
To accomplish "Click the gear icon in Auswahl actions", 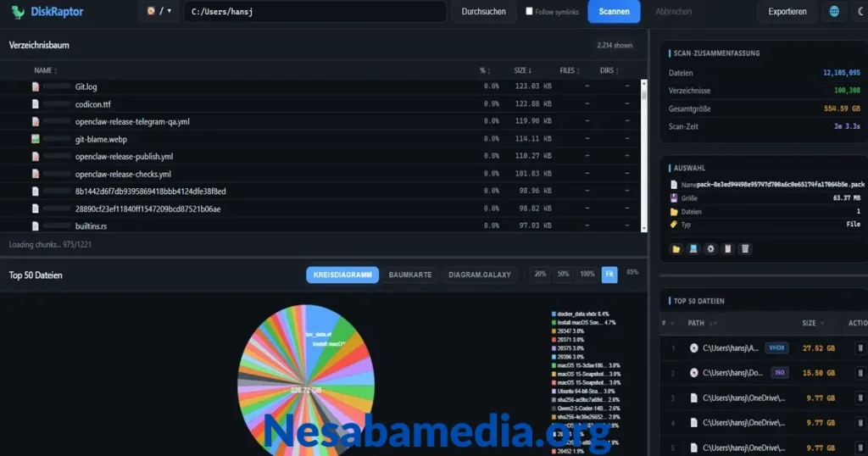I will (x=711, y=249).
